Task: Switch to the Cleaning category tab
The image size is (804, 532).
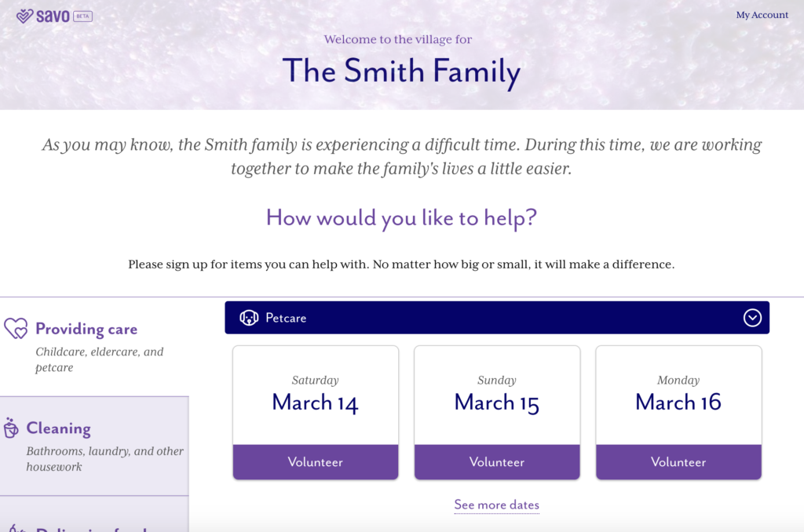Action: pos(58,428)
